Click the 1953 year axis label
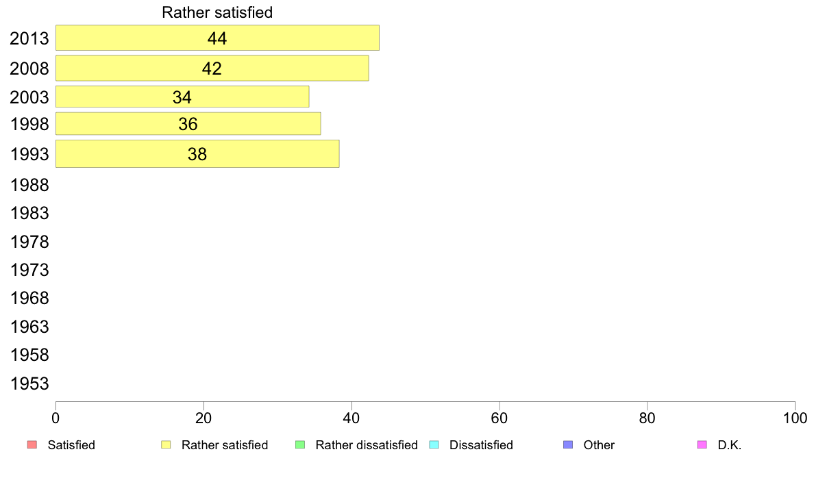 [29, 383]
